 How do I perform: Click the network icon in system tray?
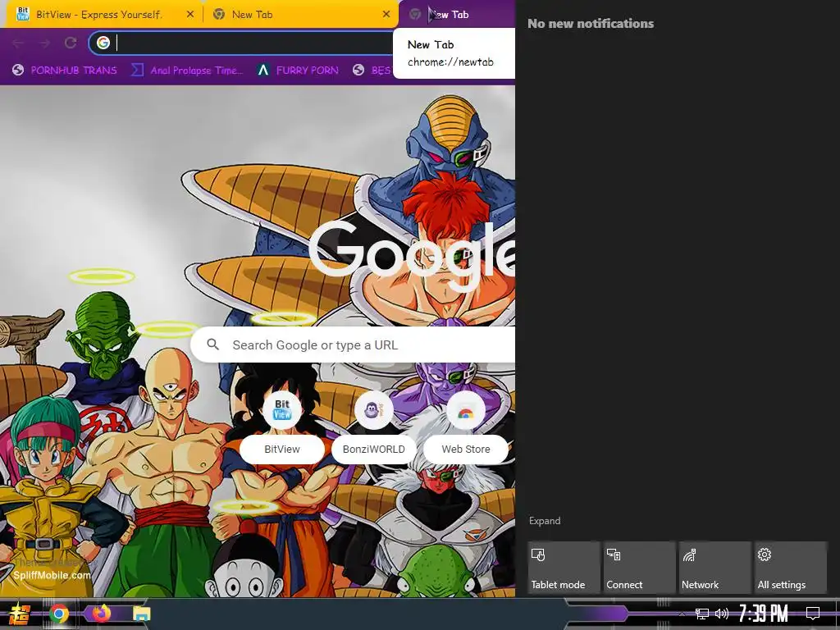click(x=702, y=614)
